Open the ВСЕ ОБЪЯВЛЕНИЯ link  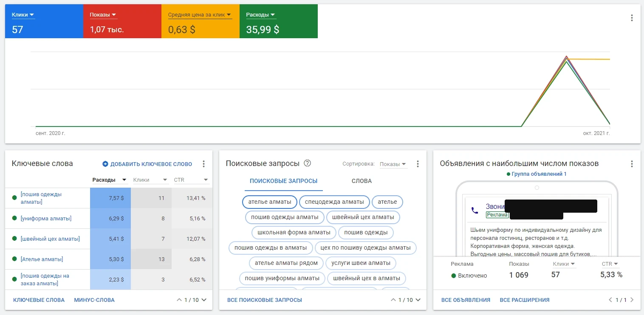point(466,300)
